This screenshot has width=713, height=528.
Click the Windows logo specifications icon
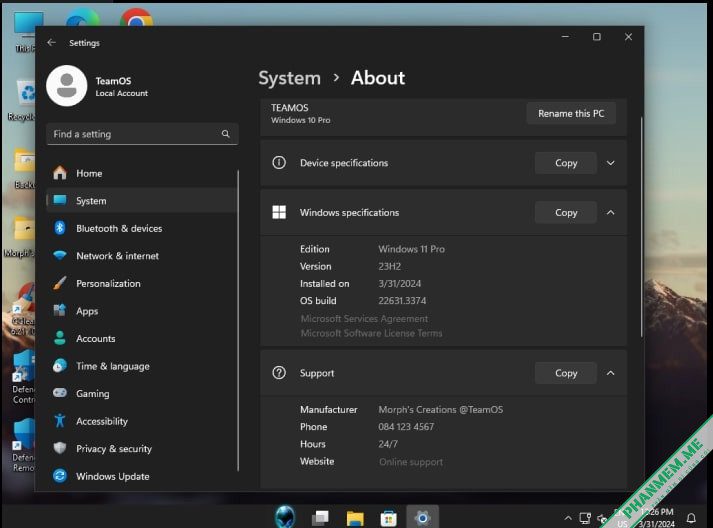pos(279,212)
